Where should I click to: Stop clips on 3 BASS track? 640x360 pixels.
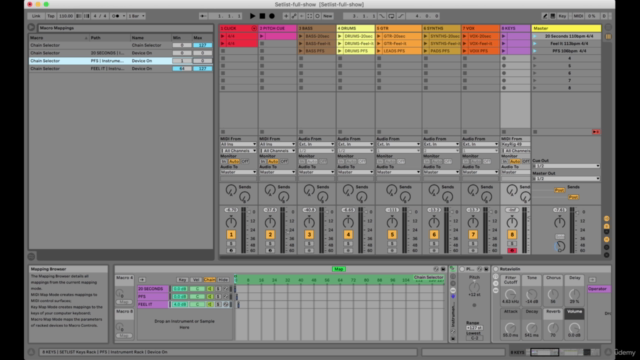pyautogui.click(x=301, y=132)
